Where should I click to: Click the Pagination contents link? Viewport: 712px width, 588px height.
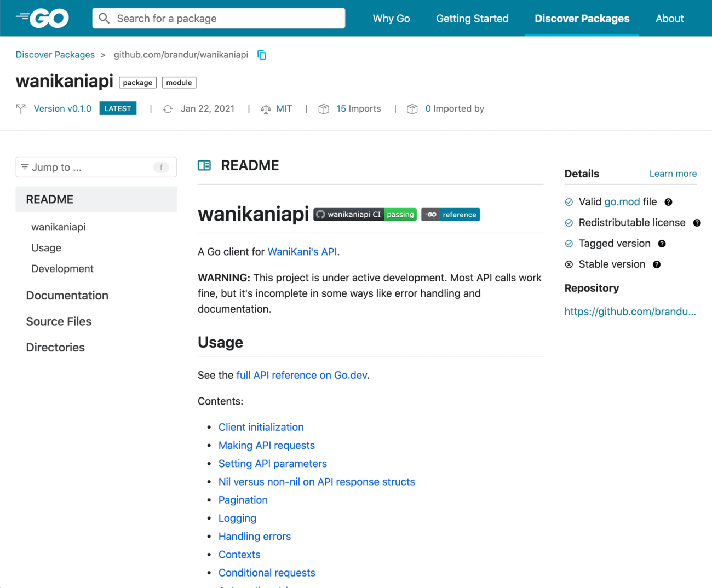point(243,500)
